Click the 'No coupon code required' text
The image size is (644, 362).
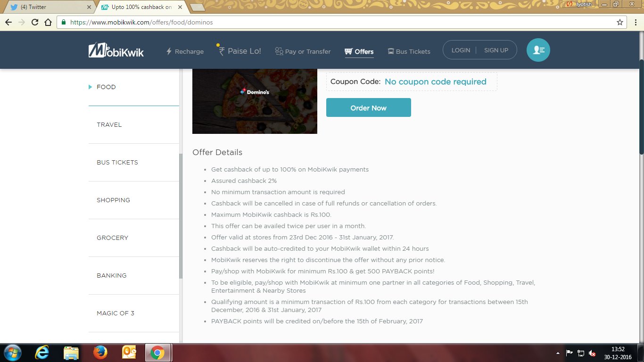[x=435, y=82]
